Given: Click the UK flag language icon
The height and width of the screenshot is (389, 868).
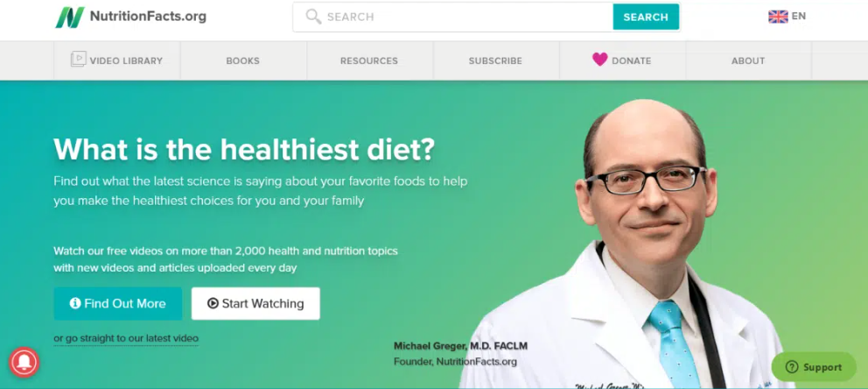Looking at the screenshot, I should pyautogui.click(x=778, y=17).
